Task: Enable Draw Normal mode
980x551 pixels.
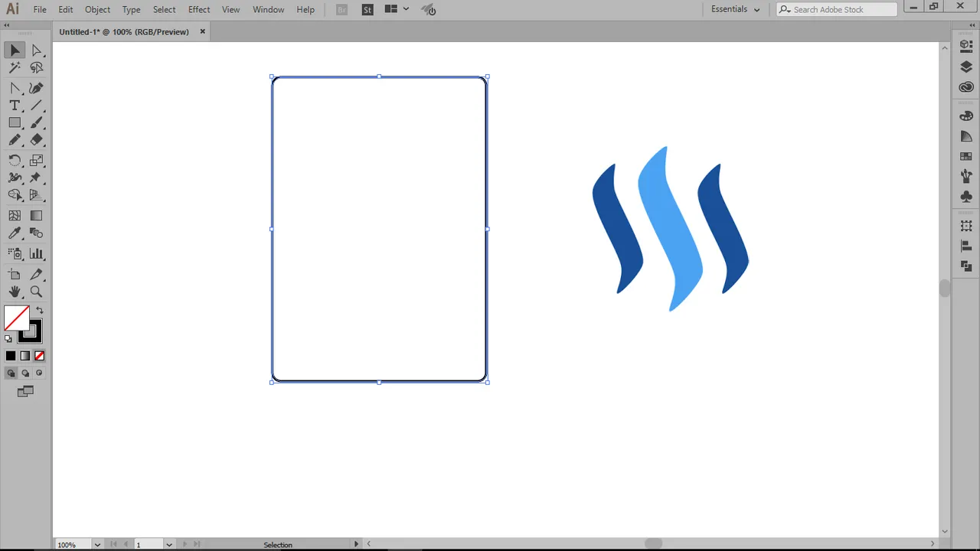Action: click(11, 373)
